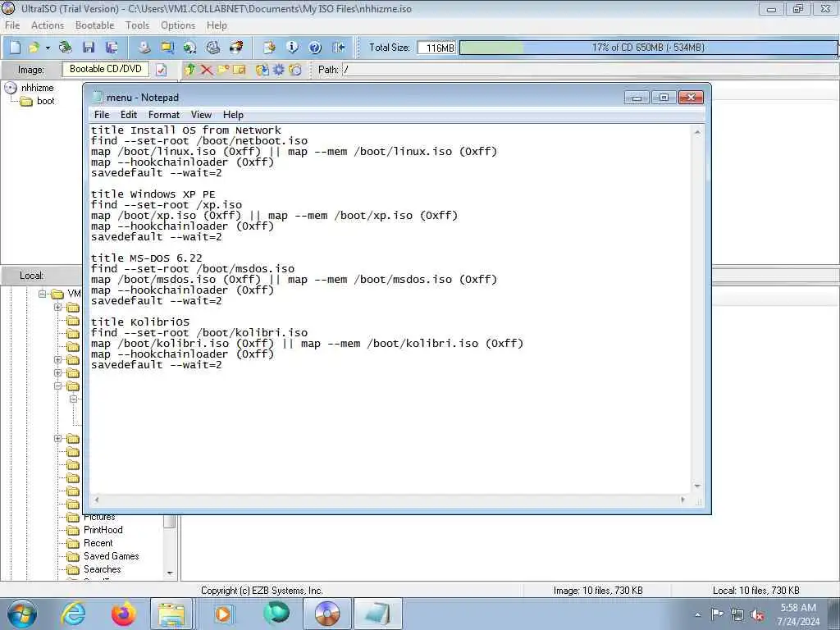This screenshot has width=840, height=630.
Task: Click the 17% of CD 650MB capacity bar
Action: tap(648, 48)
